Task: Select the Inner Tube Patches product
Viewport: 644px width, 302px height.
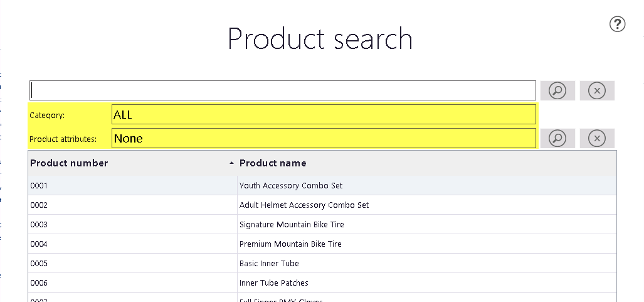Action: pyautogui.click(x=273, y=283)
